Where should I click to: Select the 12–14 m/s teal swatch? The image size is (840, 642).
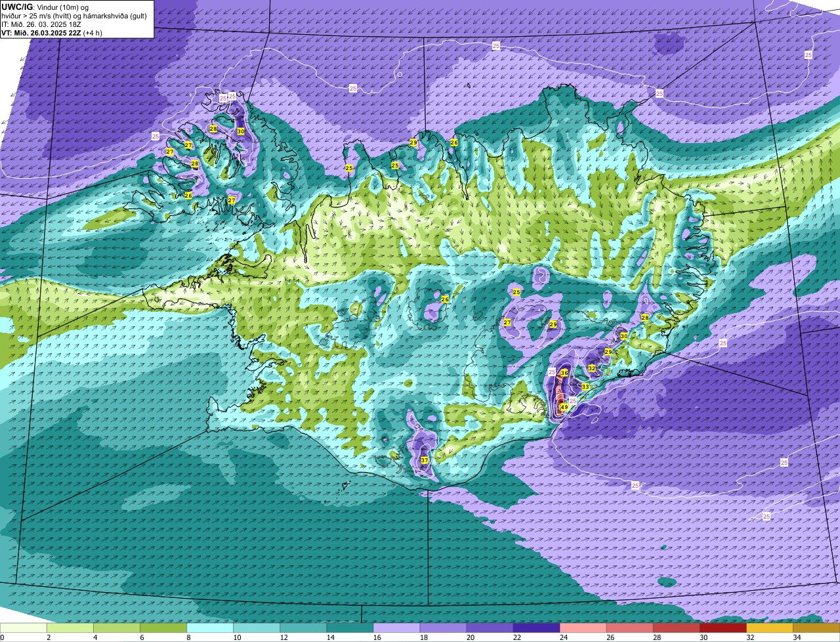coord(303,628)
